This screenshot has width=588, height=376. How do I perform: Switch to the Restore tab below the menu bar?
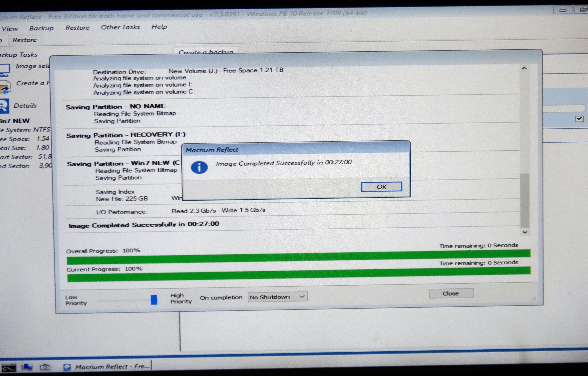[24, 40]
